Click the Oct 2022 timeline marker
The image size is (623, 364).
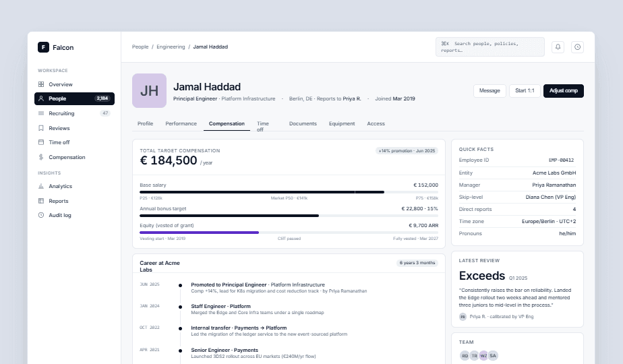[181, 328]
